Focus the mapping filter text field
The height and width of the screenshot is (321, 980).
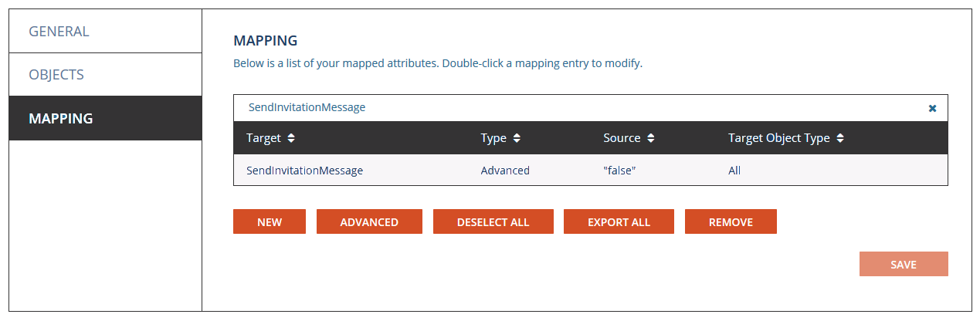(x=579, y=108)
